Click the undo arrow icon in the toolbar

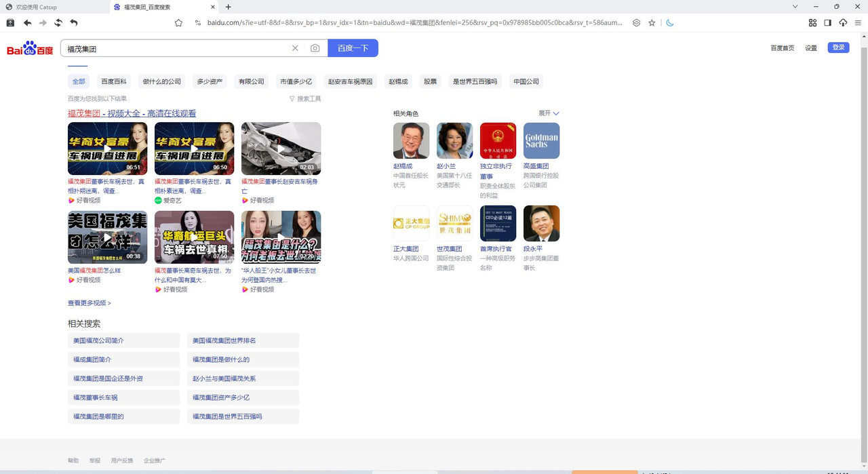[x=74, y=22]
